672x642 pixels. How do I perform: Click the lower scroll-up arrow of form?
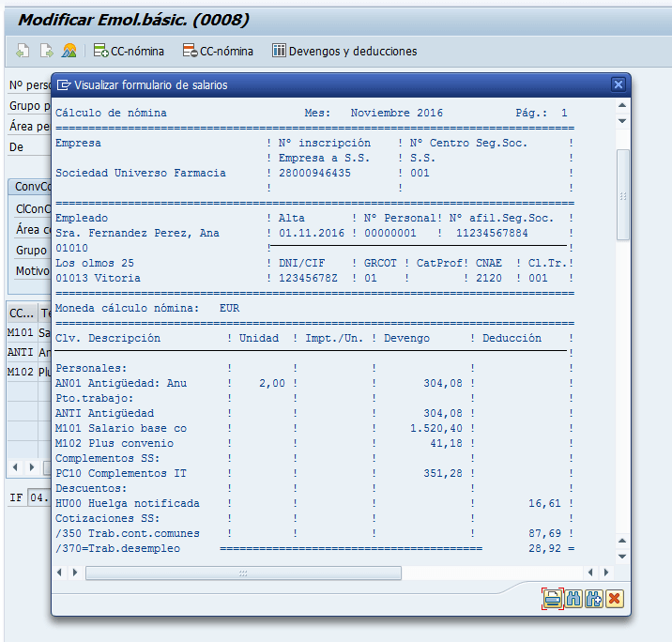tap(622, 541)
